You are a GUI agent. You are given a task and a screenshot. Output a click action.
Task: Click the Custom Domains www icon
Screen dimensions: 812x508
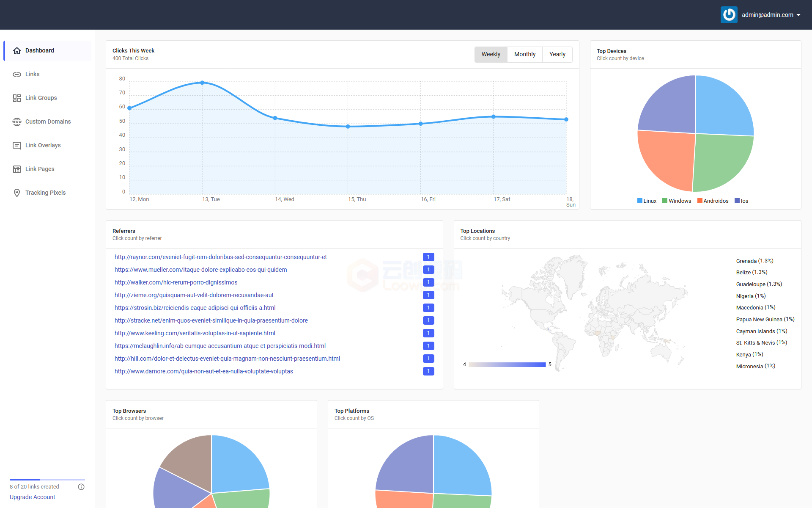point(17,122)
